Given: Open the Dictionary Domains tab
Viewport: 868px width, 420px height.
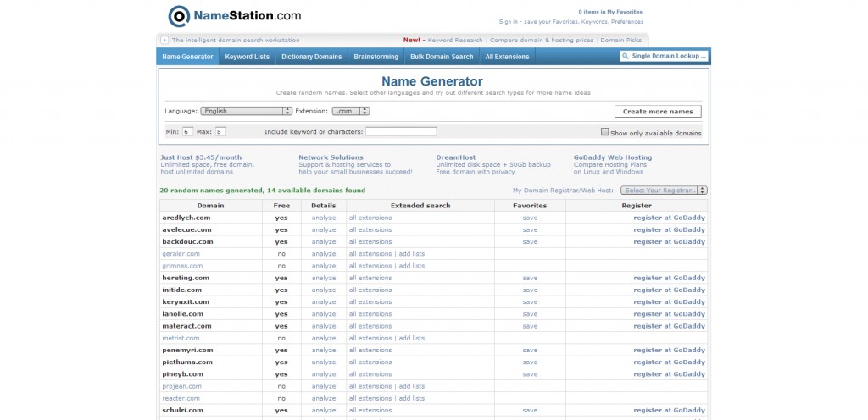Looking at the screenshot, I should pos(312,57).
